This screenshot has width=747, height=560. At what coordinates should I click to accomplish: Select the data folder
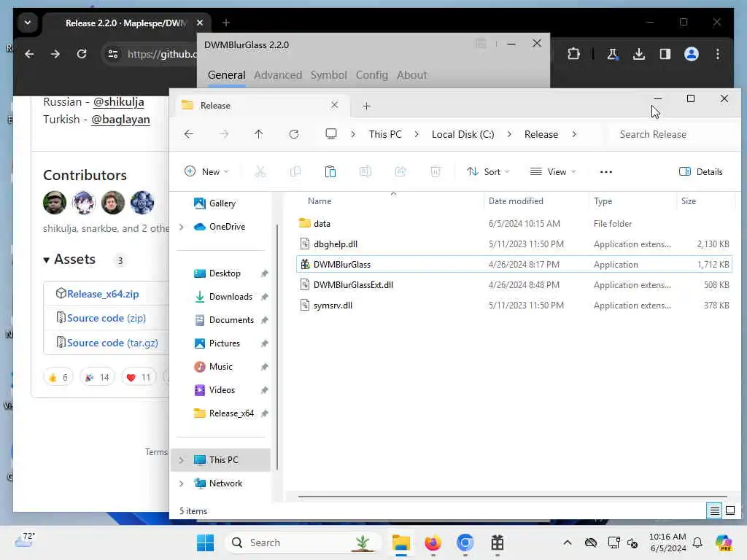pyautogui.click(x=514, y=223)
